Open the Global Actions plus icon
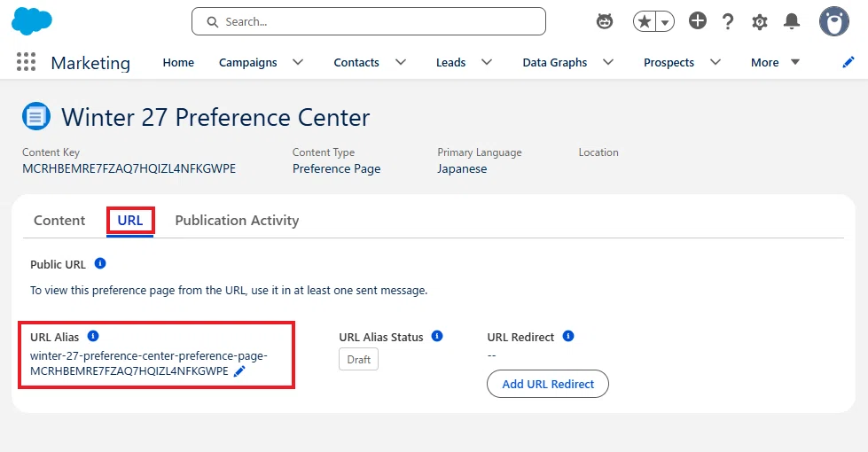868x452 pixels. (698, 21)
